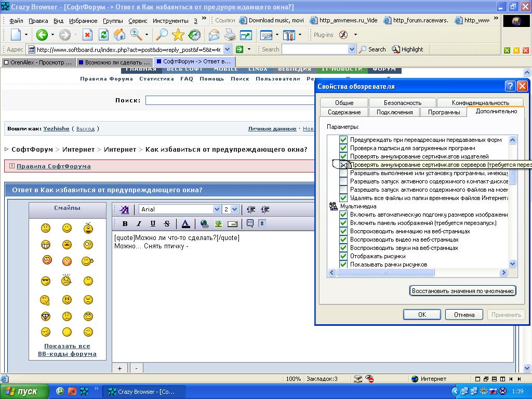Click the Plug-ins compass icon
532x399 pixels.
[x=343, y=35]
